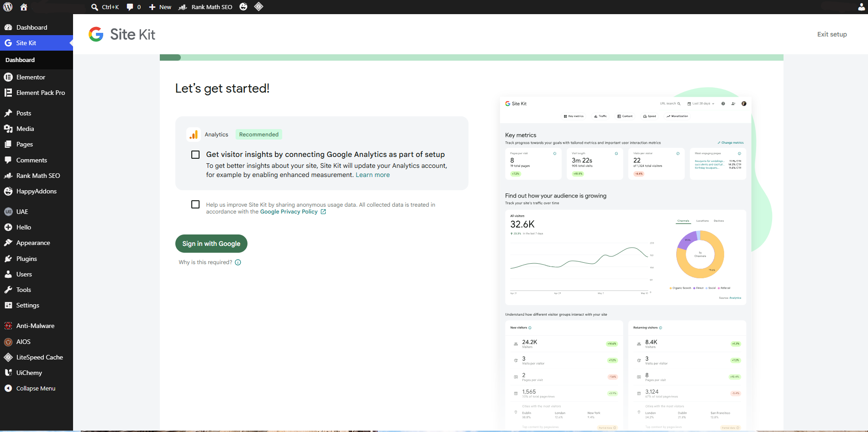Open Pages menu
This screenshot has height=432, width=868.
pos(37,144)
